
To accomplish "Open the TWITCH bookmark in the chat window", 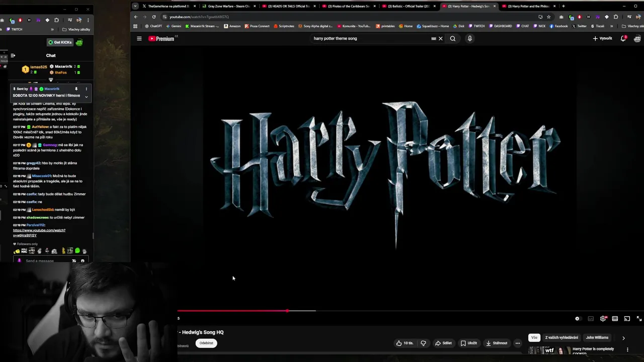I will click(15, 30).
